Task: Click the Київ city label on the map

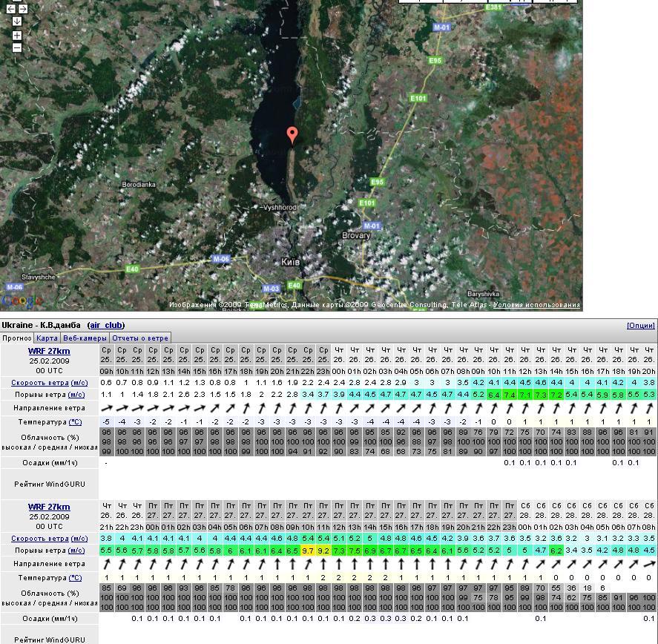Action: click(291, 262)
